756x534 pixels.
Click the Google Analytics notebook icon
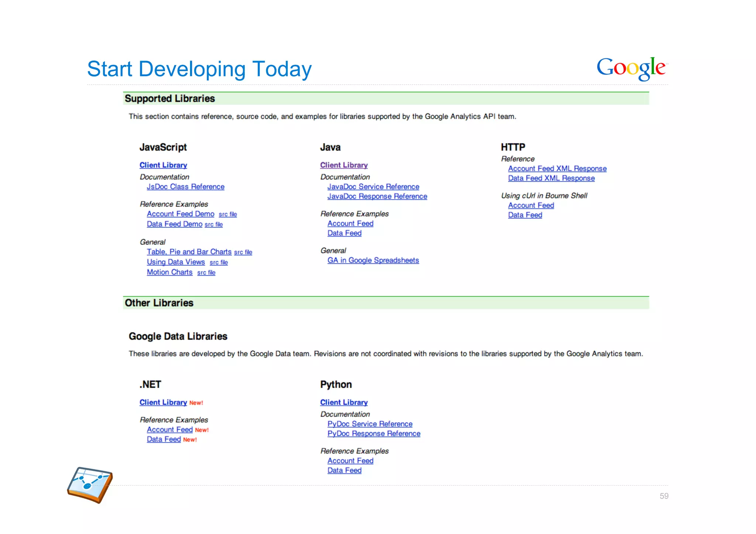[90, 485]
